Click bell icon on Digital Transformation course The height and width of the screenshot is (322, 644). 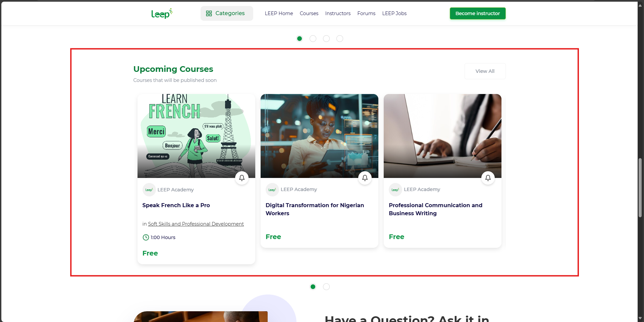click(365, 178)
